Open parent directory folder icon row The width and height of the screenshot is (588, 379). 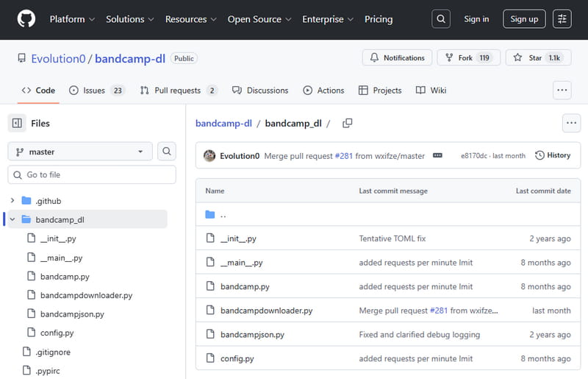point(210,214)
